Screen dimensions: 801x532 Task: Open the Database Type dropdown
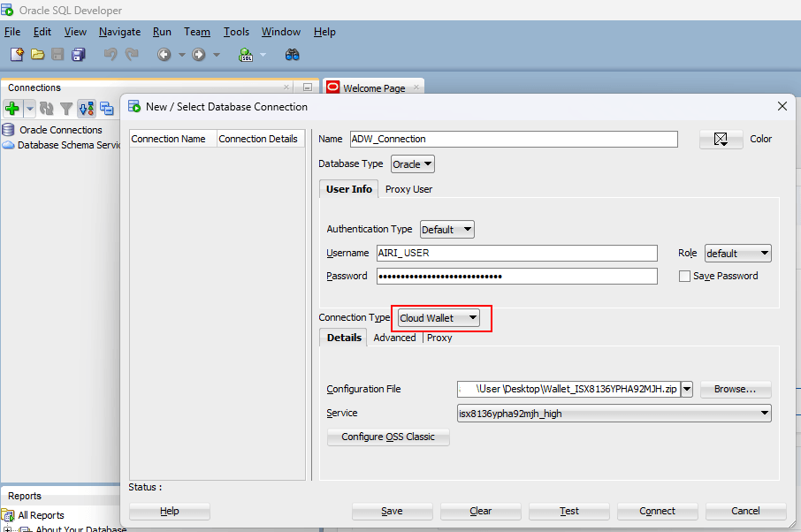pyautogui.click(x=413, y=163)
